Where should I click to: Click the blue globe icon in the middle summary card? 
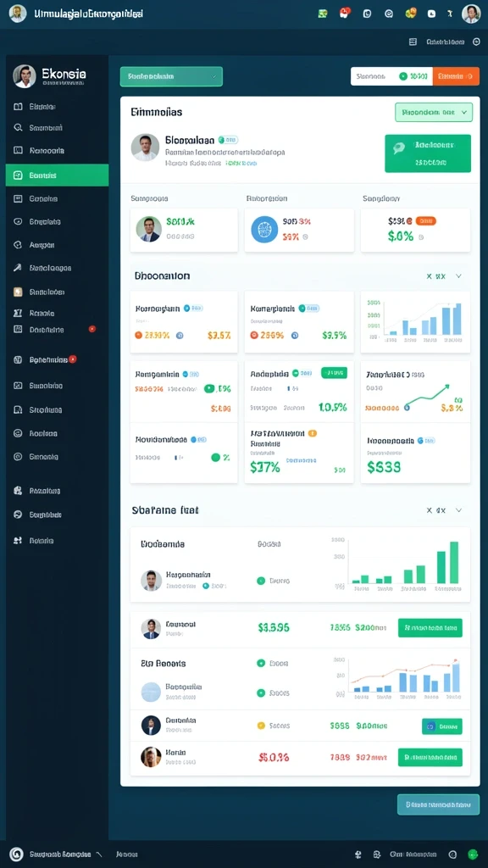coord(264,230)
